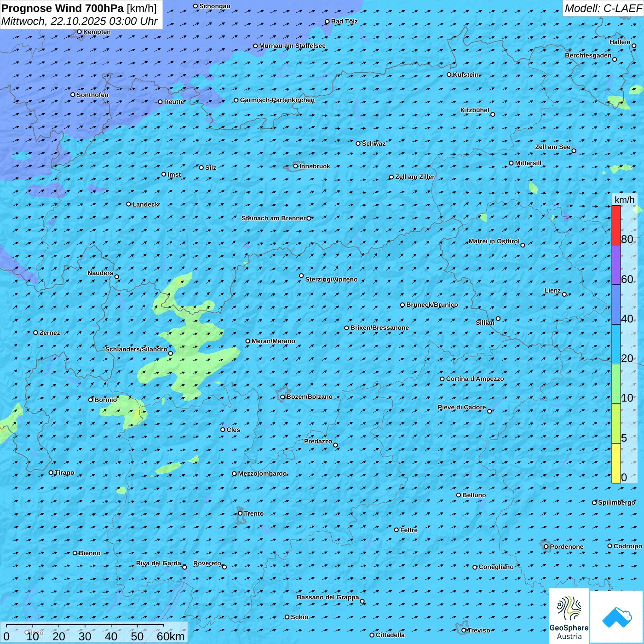Click the green 10-20 km/h legend color

616,384
